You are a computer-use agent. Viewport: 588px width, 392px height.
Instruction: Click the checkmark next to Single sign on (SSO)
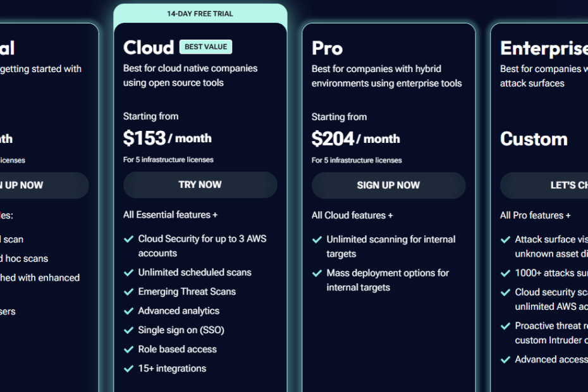(x=128, y=330)
